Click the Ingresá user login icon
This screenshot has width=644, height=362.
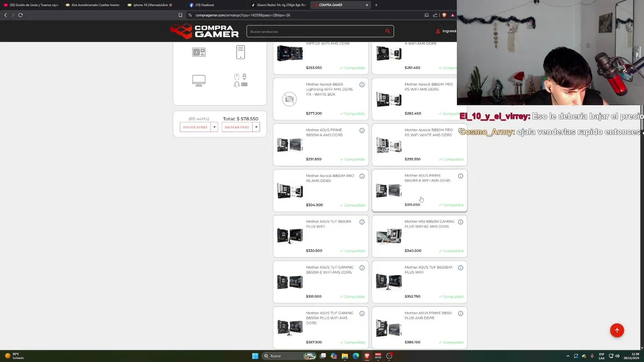pos(438,31)
